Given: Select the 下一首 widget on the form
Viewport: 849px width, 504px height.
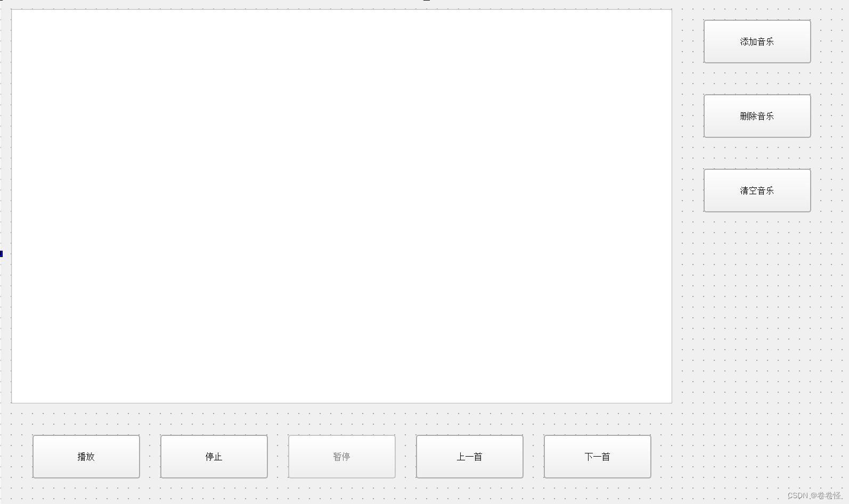Looking at the screenshot, I should coord(597,457).
